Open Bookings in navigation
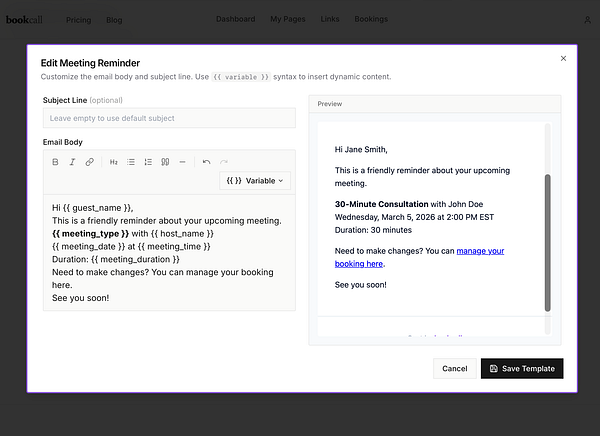 tap(371, 19)
